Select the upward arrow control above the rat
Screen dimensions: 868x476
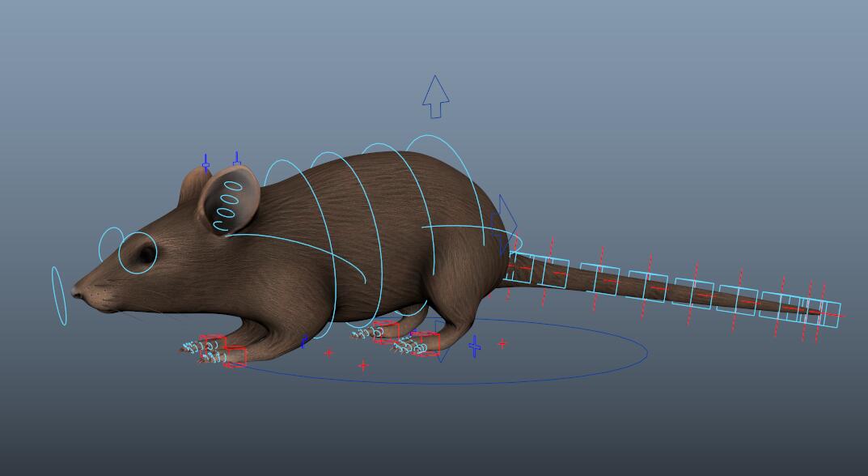(x=435, y=97)
